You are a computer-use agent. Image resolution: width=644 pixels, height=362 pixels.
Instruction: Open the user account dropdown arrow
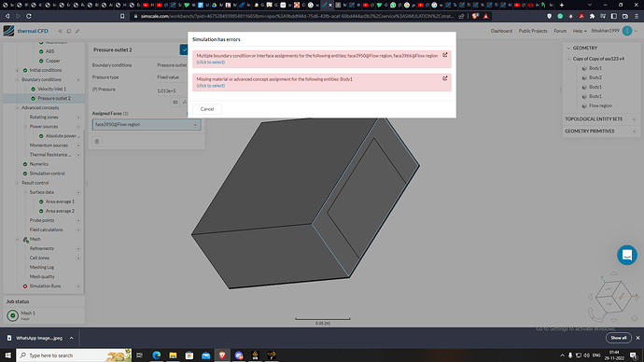point(636,31)
